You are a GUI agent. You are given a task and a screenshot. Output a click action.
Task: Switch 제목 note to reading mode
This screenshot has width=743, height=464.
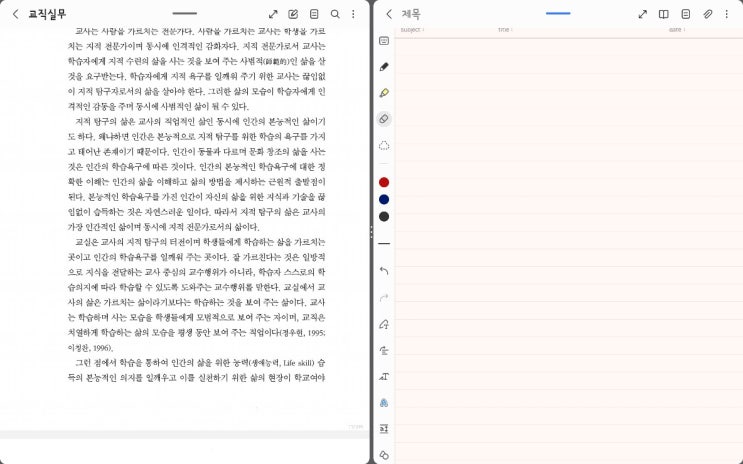[664, 14]
